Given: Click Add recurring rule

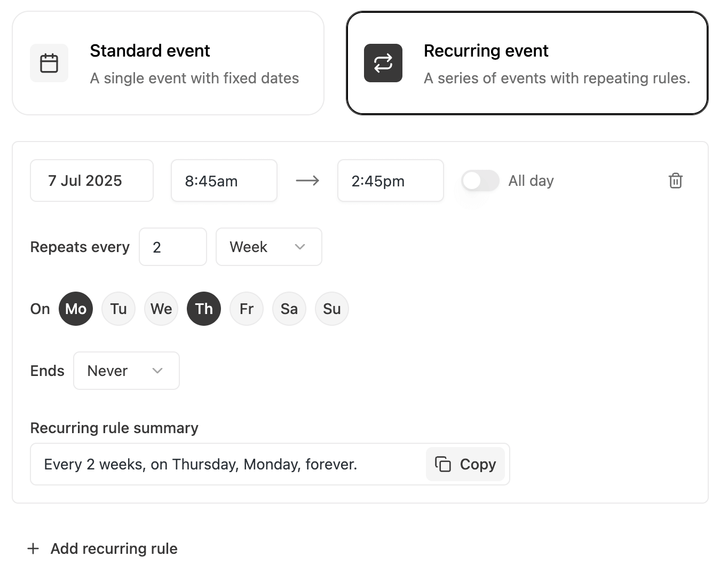Looking at the screenshot, I should [x=114, y=548].
